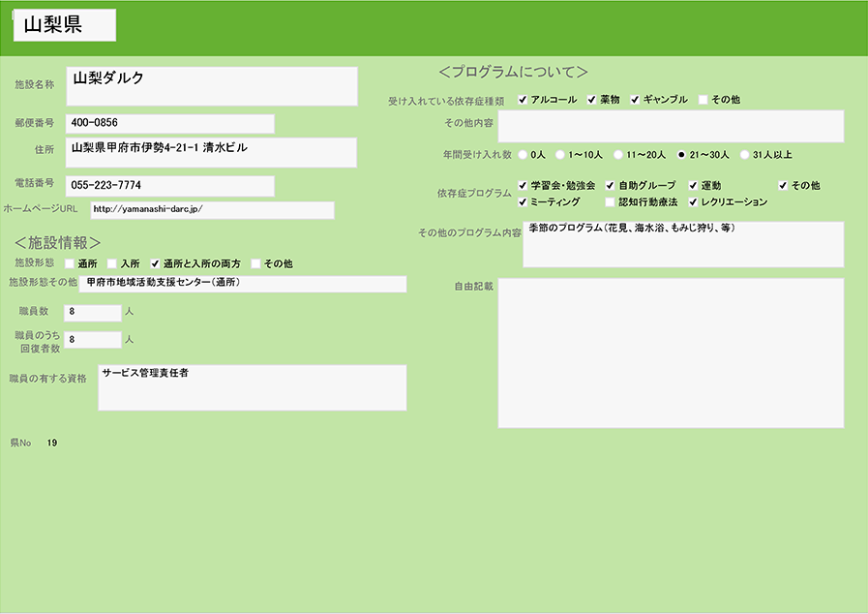Click the 電話番号 input field
The image size is (868, 614).
click(170, 185)
